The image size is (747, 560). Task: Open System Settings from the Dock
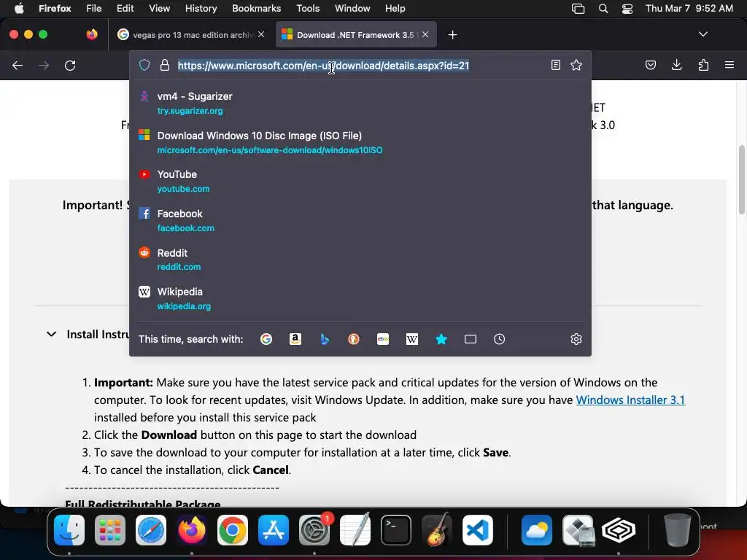pos(314,530)
